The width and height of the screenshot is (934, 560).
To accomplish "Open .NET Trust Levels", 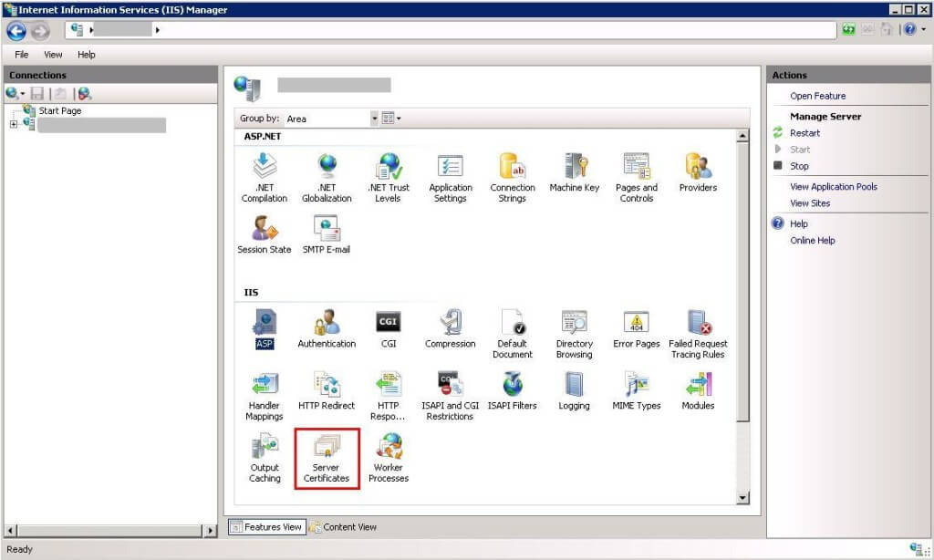I will click(389, 178).
